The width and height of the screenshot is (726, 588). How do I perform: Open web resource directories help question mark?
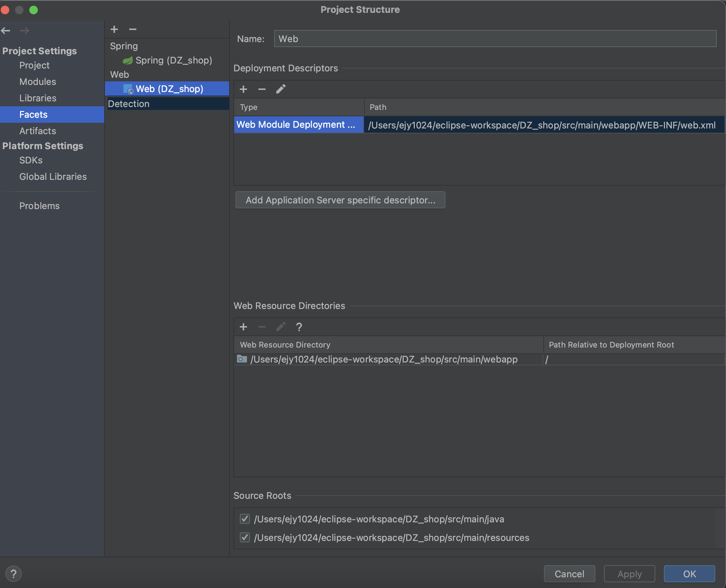coord(299,327)
